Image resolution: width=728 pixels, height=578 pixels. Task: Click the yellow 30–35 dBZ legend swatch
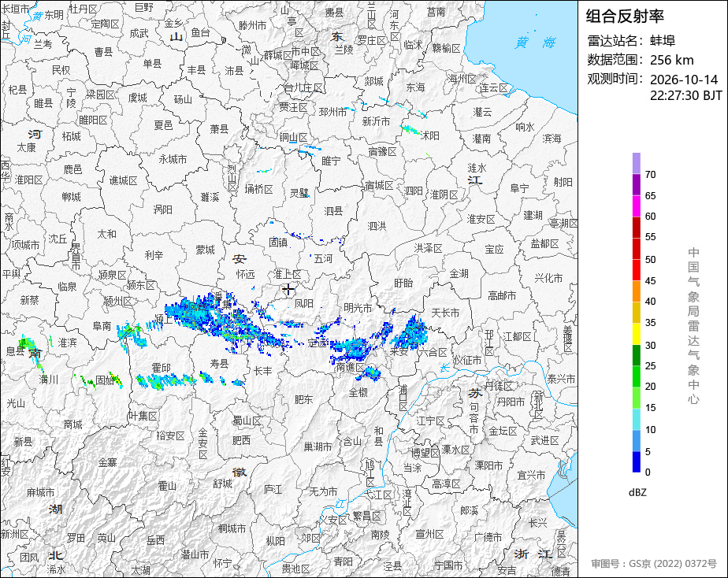click(x=636, y=334)
